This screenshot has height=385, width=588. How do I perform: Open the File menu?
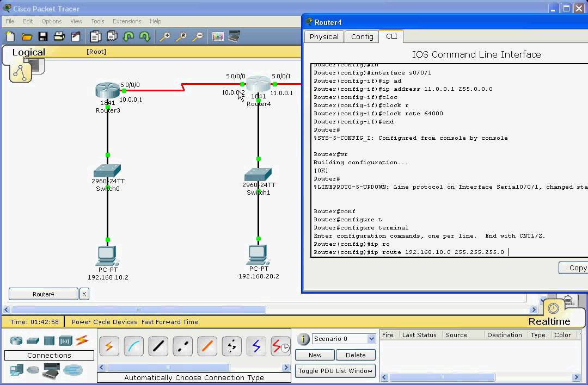click(10, 21)
